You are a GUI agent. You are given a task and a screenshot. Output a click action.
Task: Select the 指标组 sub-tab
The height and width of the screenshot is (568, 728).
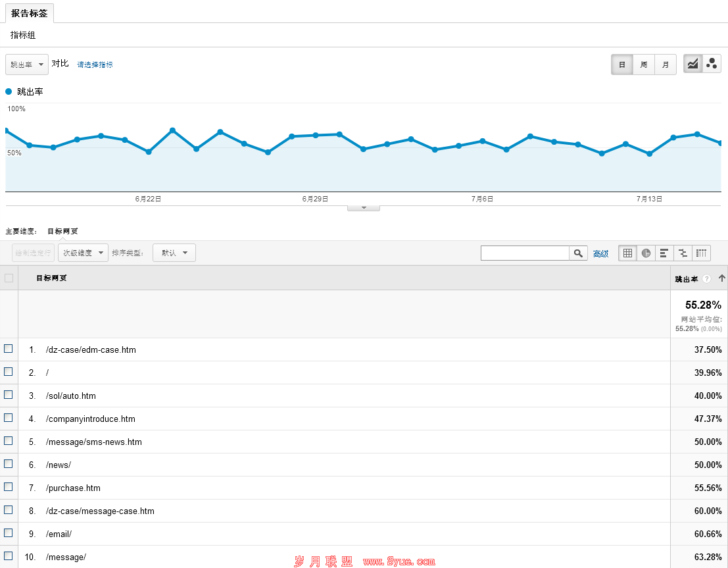pyautogui.click(x=23, y=35)
